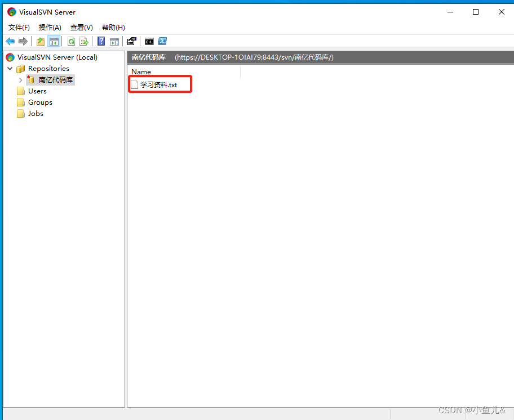Viewport: 514px width, 420px height.
Task: Click the Refresh toolbar icon
Action: (71, 41)
